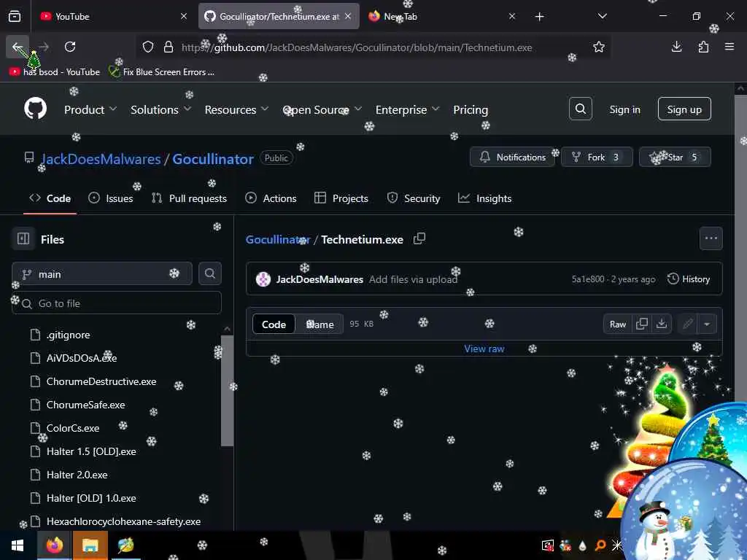The width and height of the screenshot is (747, 560).
Task: Open the Pull requests tab
Action: coord(189,198)
